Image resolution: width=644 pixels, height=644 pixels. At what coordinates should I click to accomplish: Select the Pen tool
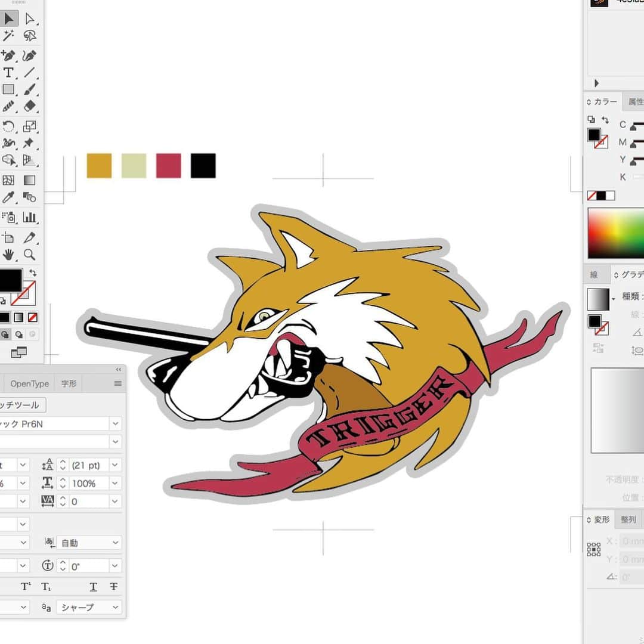8,55
